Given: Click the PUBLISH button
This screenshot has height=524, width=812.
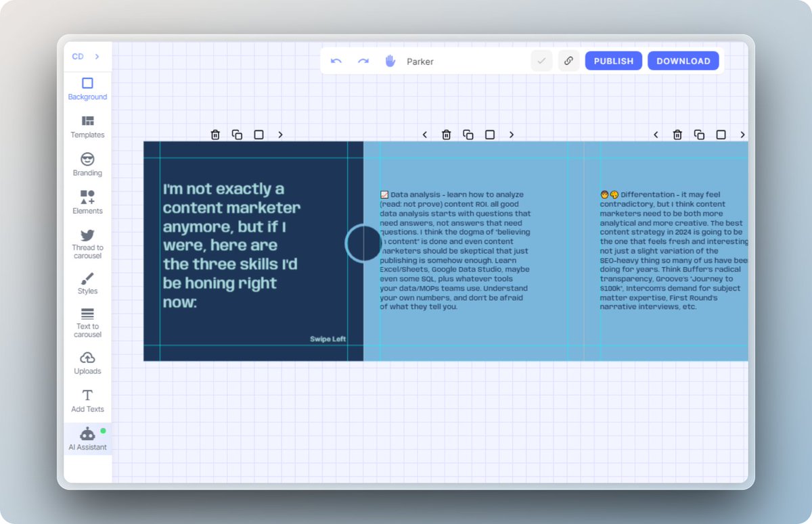Looking at the screenshot, I should click(614, 61).
